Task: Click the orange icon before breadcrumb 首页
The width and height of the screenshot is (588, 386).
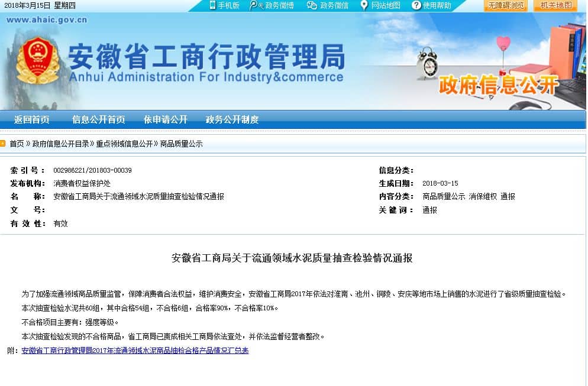Action: [x=4, y=144]
